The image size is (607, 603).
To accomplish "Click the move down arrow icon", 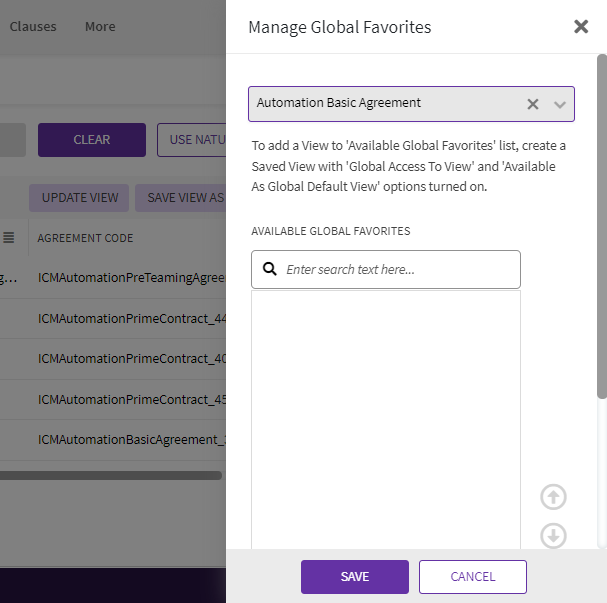I will [x=553, y=536].
